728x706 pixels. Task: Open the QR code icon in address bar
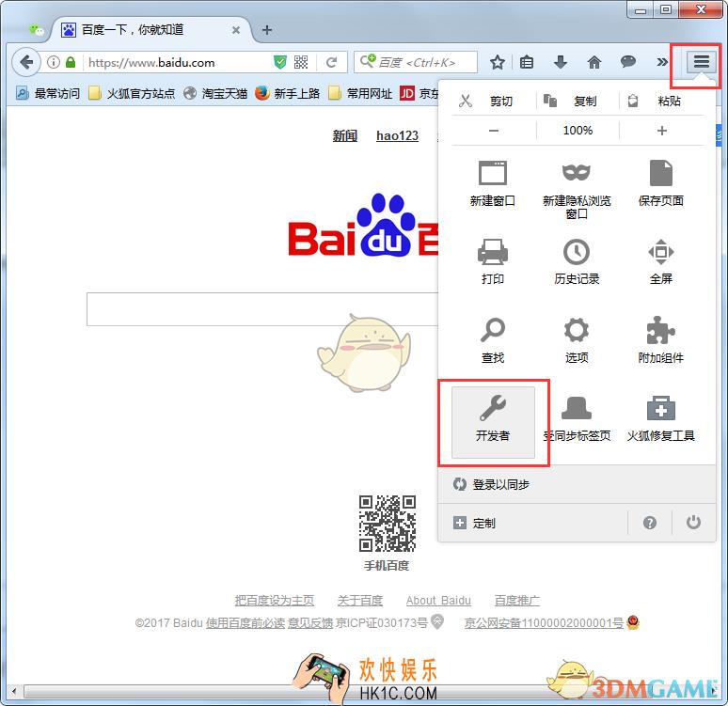(x=301, y=62)
